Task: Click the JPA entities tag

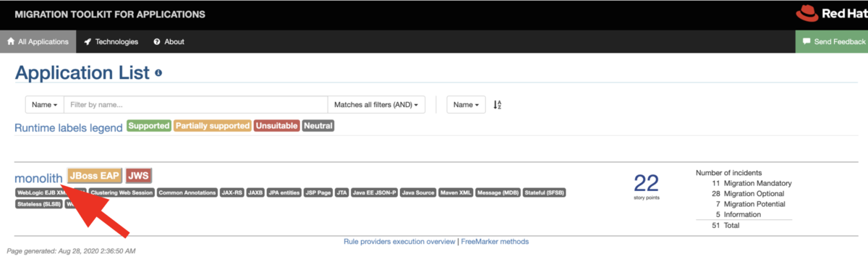Action: 284,193
